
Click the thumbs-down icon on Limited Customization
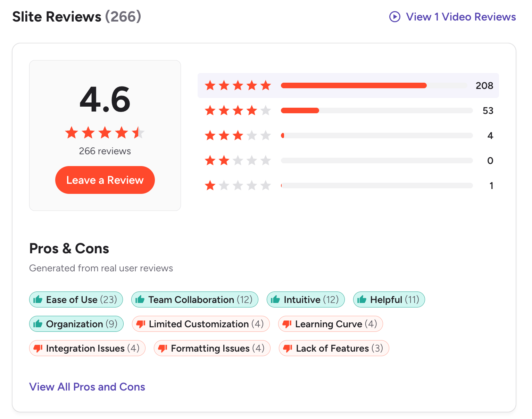coord(141,324)
